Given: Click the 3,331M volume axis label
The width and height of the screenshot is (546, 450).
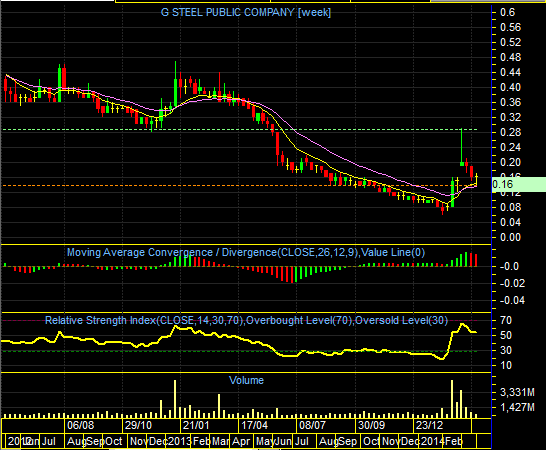Looking at the screenshot, I should coord(517,392).
